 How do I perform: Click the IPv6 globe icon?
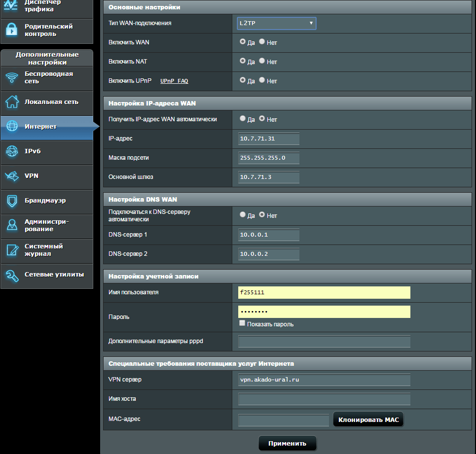pyautogui.click(x=12, y=151)
